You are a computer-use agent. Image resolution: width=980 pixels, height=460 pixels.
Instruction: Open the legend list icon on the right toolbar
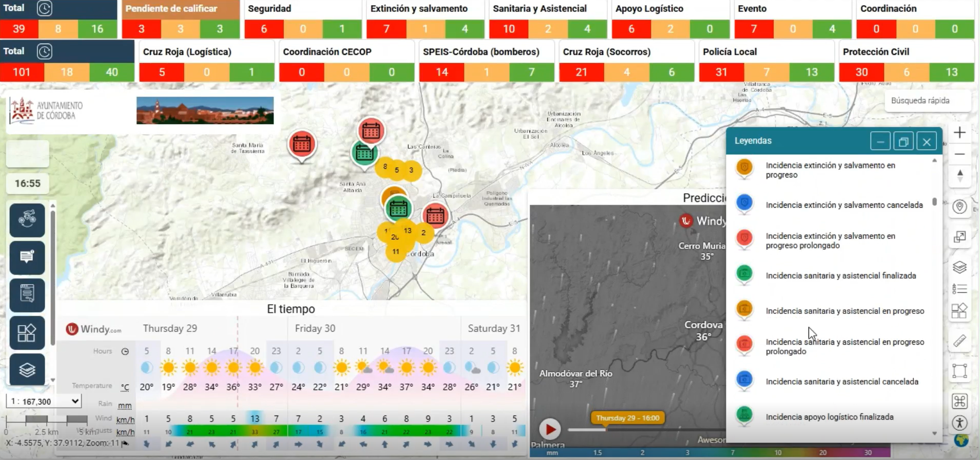point(959,289)
